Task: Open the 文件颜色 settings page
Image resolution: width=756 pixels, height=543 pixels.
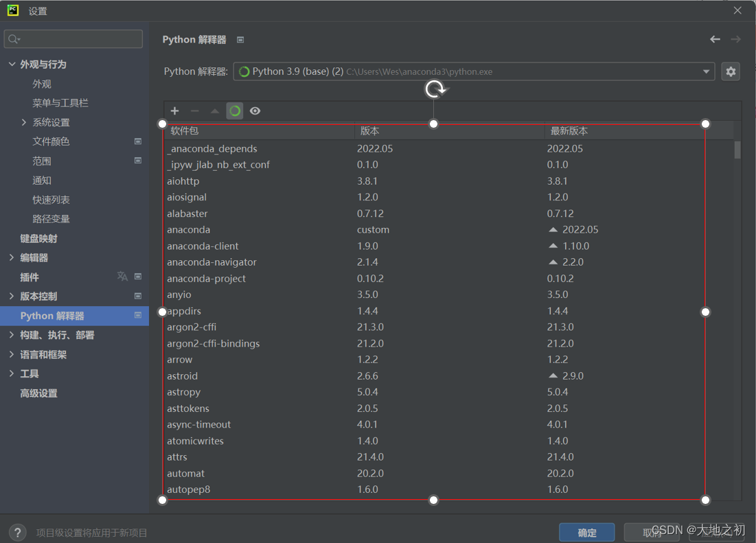Action: point(51,141)
